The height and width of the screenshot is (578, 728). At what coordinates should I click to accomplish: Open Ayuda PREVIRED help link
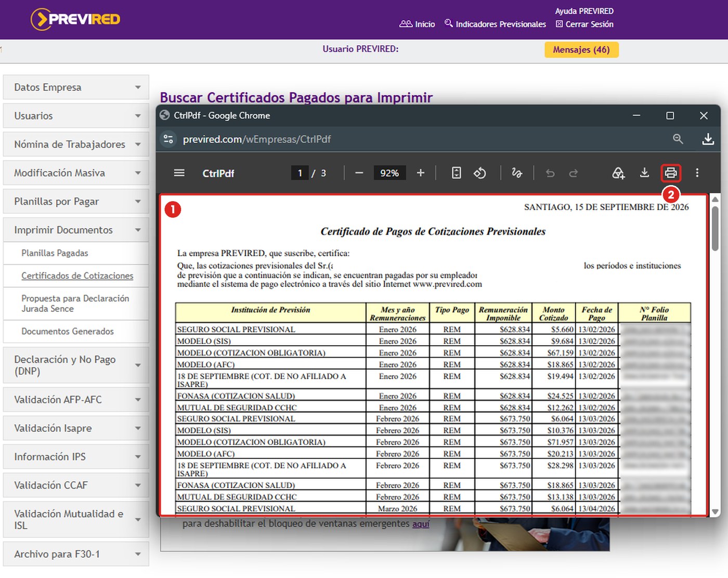click(x=584, y=11)
